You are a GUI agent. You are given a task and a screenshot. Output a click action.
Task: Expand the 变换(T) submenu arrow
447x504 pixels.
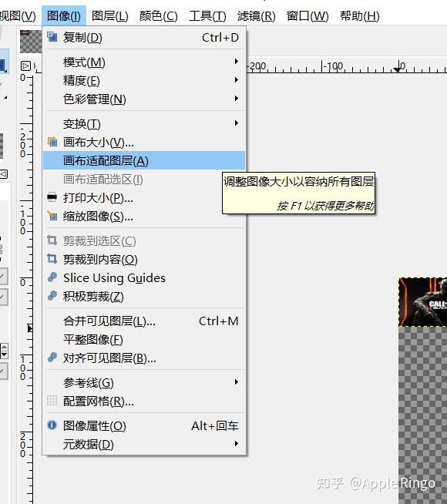click(237, 123)
